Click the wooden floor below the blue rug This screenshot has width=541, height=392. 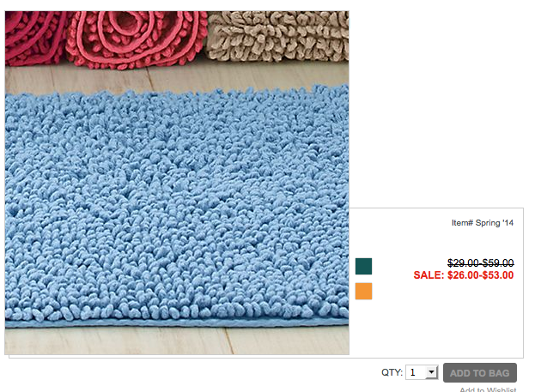pos(177,341)
